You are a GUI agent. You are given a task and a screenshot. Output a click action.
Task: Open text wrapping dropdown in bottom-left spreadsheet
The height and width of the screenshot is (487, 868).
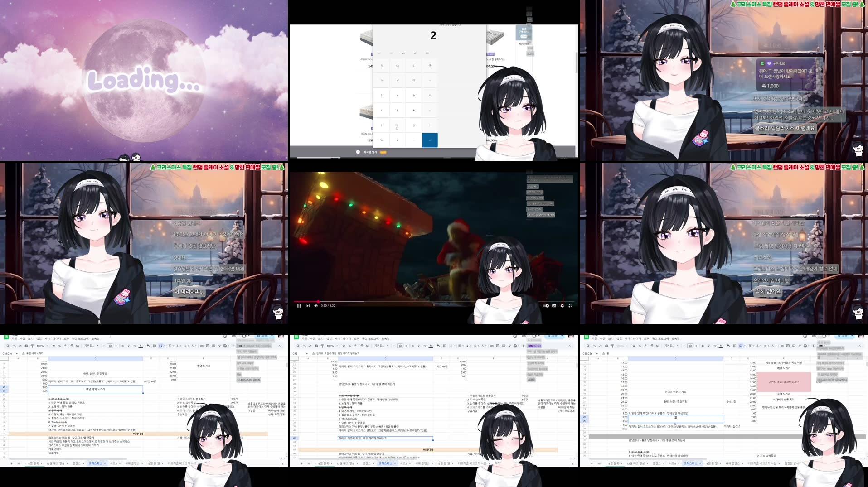[x=185, y=346]
